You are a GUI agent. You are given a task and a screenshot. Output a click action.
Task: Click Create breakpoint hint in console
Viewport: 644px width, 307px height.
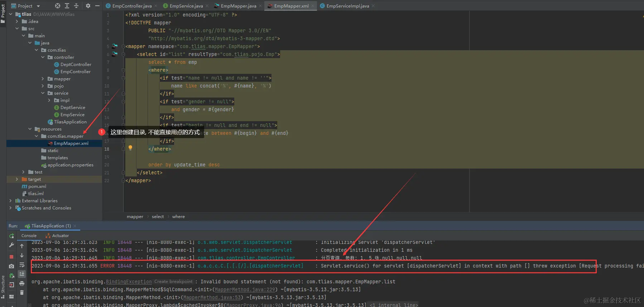(x=173, y=282)
